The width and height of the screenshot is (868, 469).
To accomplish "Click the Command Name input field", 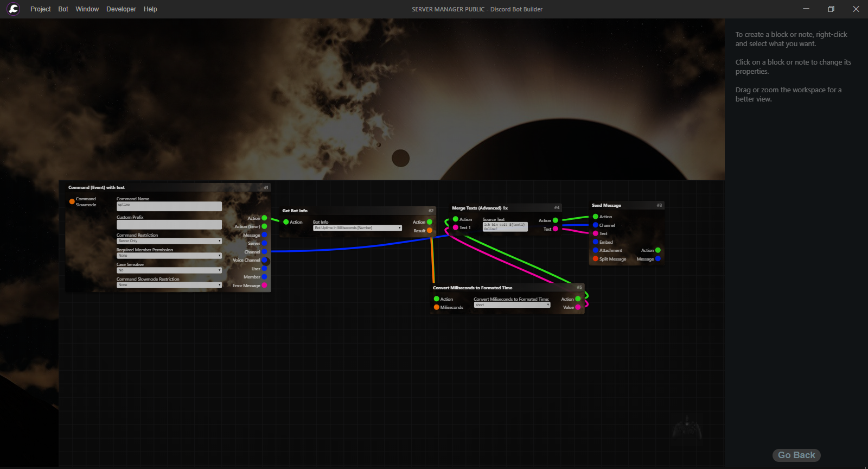I will (x=169, y=206).
